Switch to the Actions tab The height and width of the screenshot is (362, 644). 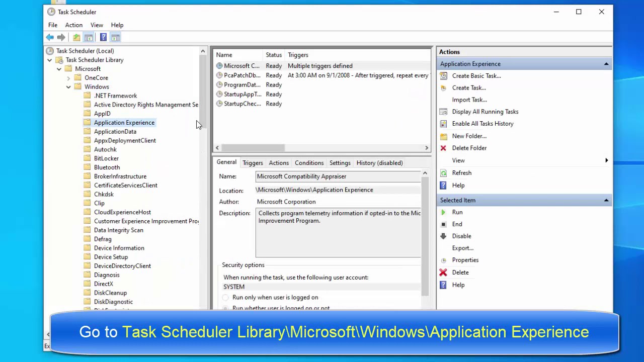(x=279, y=163)
